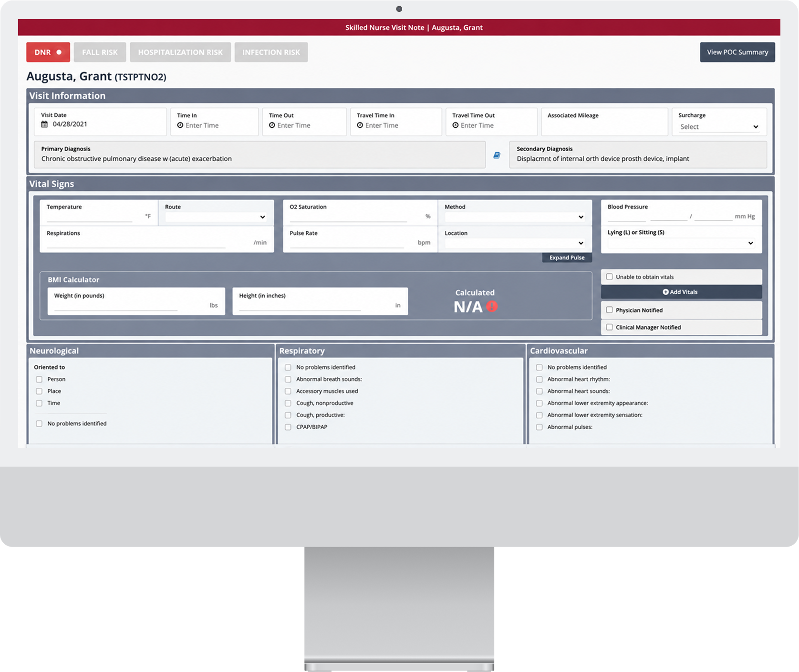This screenshot has height=672, width=799.
Task: Click the Fall Risk badge
Action: point(100,52)
